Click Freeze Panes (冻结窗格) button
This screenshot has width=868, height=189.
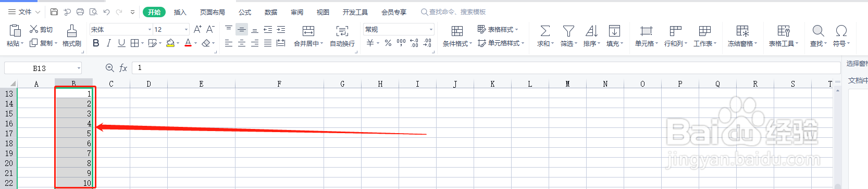point(742,36)
